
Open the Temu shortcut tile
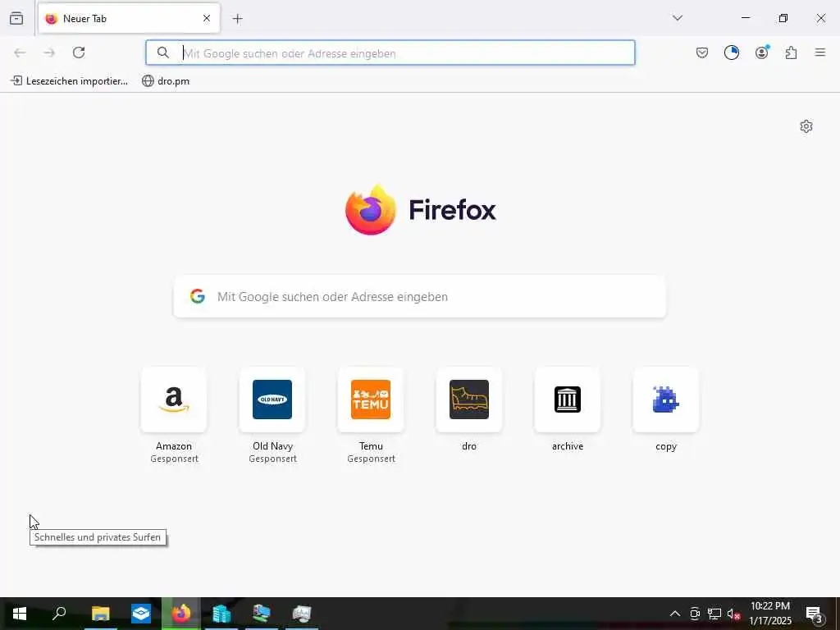pyautogui.click(x=371, y=399)
